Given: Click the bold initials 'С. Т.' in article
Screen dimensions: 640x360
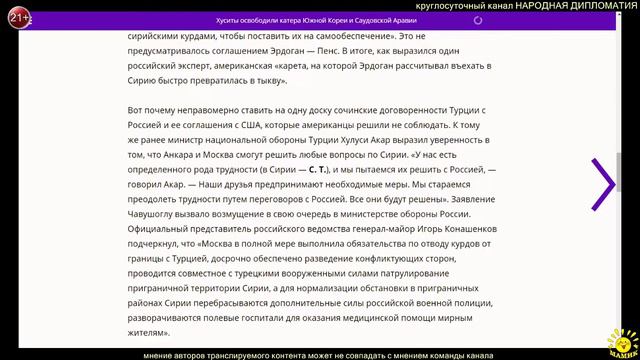Looking at the screenshot, I should [317, 169].
